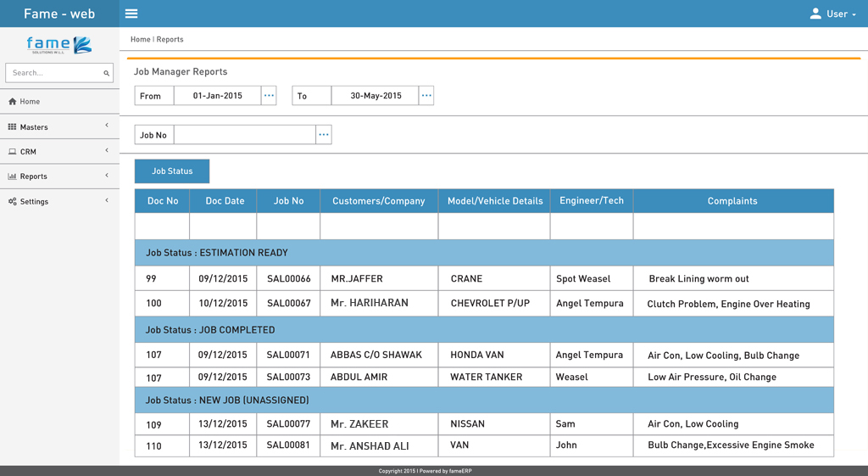Click the Reports breadcrumb link
The image size is (868, 476).
point(170,39)
